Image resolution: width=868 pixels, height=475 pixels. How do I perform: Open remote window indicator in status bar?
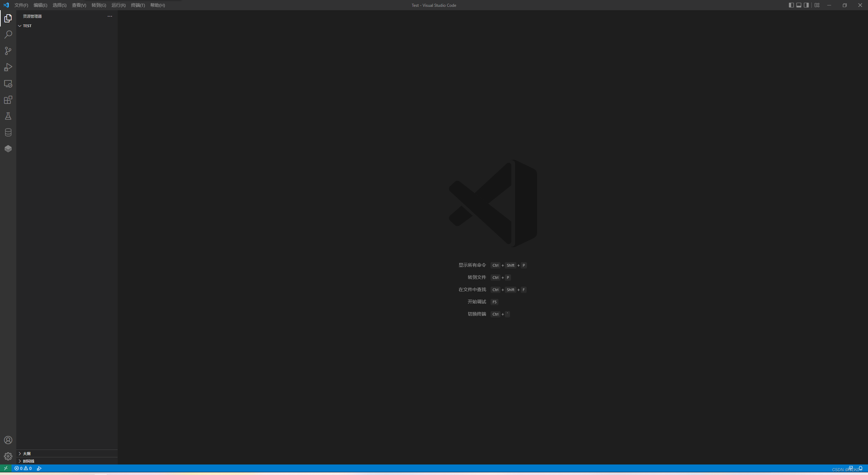tap(6, 468)
